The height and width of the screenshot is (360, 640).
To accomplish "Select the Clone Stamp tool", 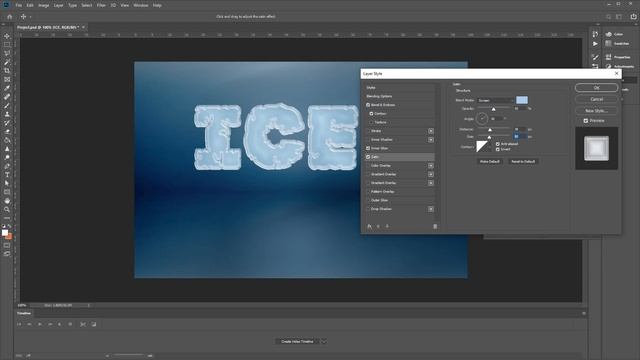I will coord(7,114).
